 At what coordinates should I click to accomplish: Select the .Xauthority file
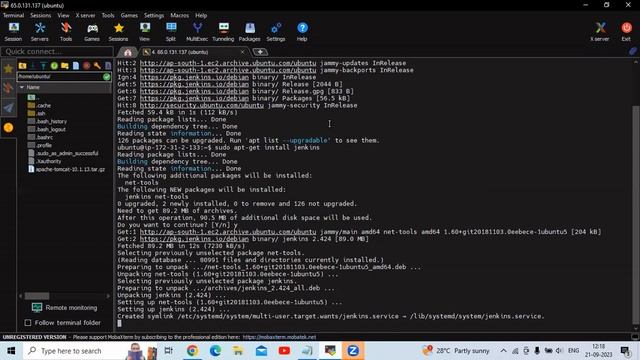coord(45,161)
